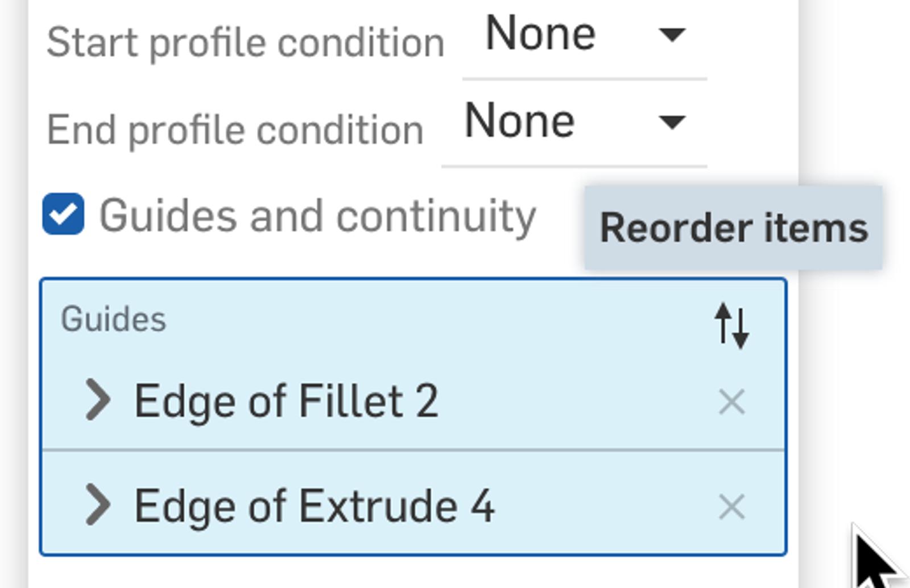This screenshot has width=910, height=588.
Task: Click the End profile condition None value
Action: pos(519,121)
